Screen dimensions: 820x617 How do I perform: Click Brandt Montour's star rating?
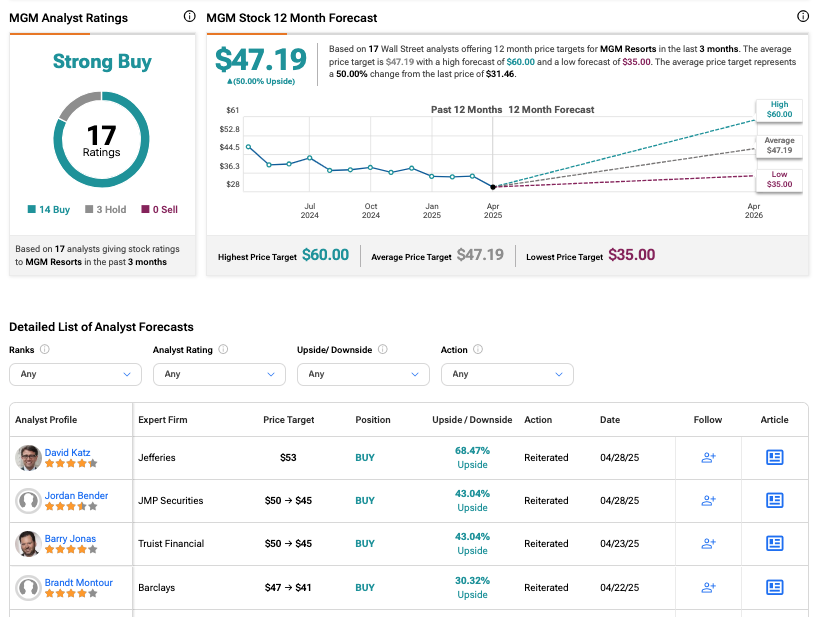(x=71, y=593)
